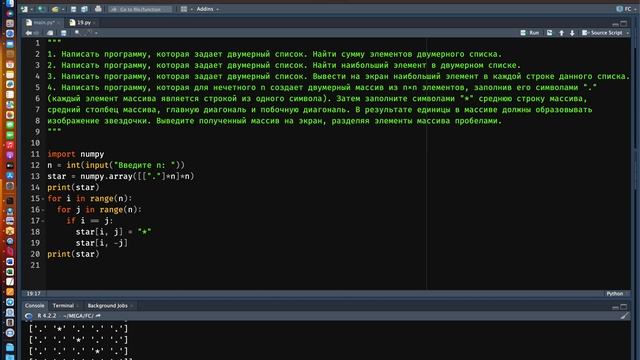Collapse the fold arrow at line 15

pos(43,199)
